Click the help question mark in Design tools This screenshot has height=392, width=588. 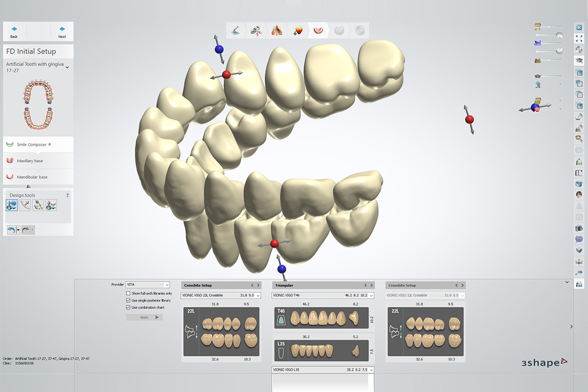click(x=67, y=195)
